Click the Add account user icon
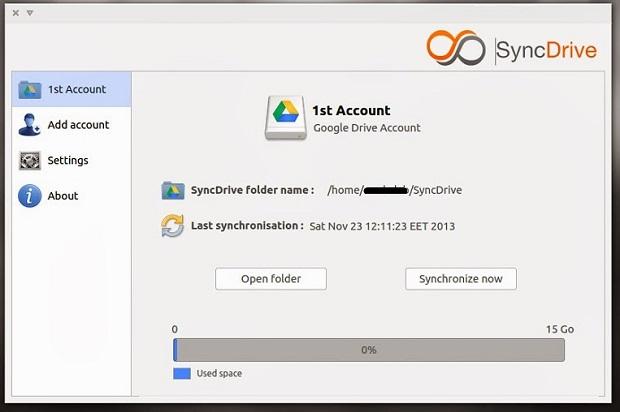 pyautogui.click(x=29, y=125)
